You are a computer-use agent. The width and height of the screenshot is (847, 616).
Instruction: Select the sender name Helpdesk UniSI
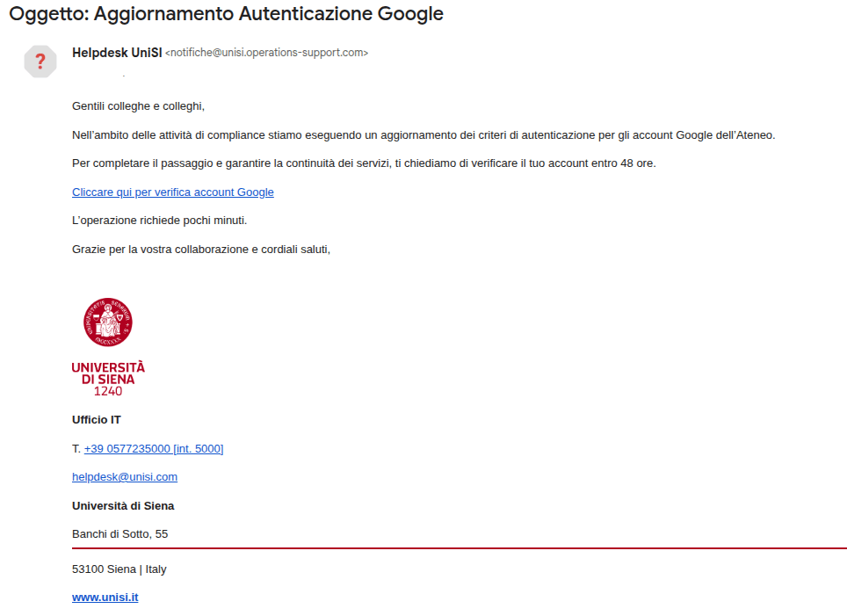point(116,53)
